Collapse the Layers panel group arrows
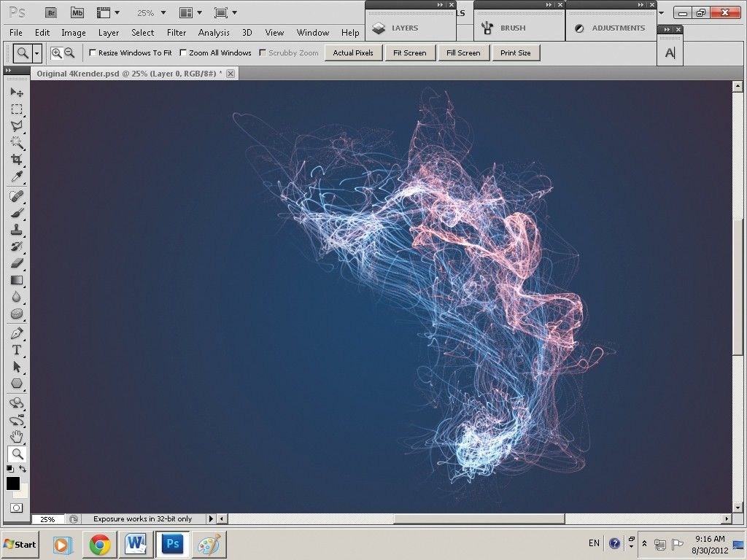Image resolution: width=747 pixels, height=560 pixels. point(441,5)
